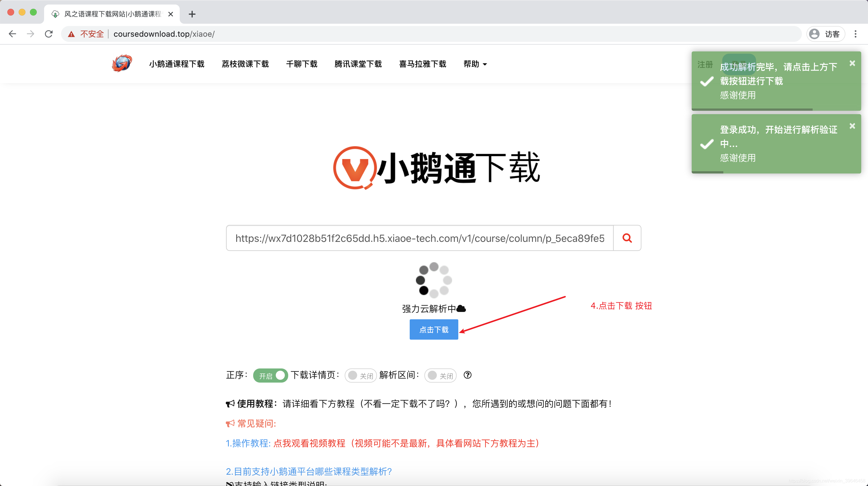Dismiss the parse-complete notification
868x486 pixels.
pos(852,63)
